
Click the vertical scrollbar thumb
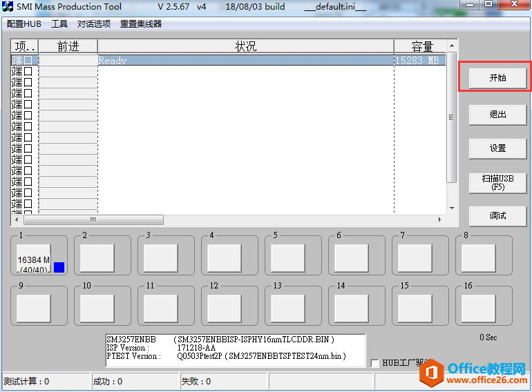452,117
